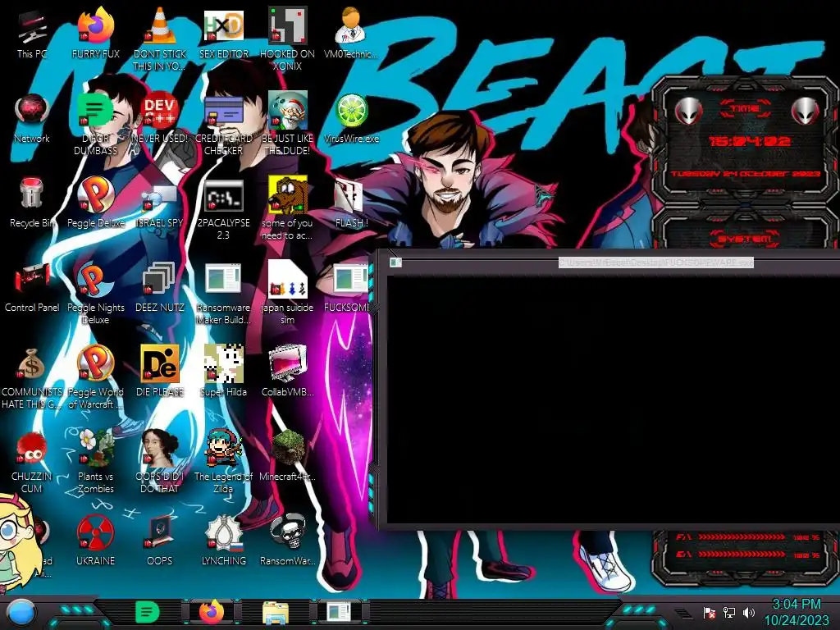Click the Start orb on the taskbar
Screen dimensions: 840x630
pyautogui.click(x=21, y=613)
